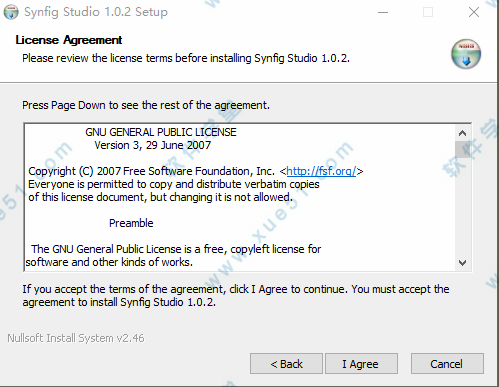The width and height of the screenshot is (499, 387).
Task: Click the Synfig icon in title bar
Action: point(11,12)
